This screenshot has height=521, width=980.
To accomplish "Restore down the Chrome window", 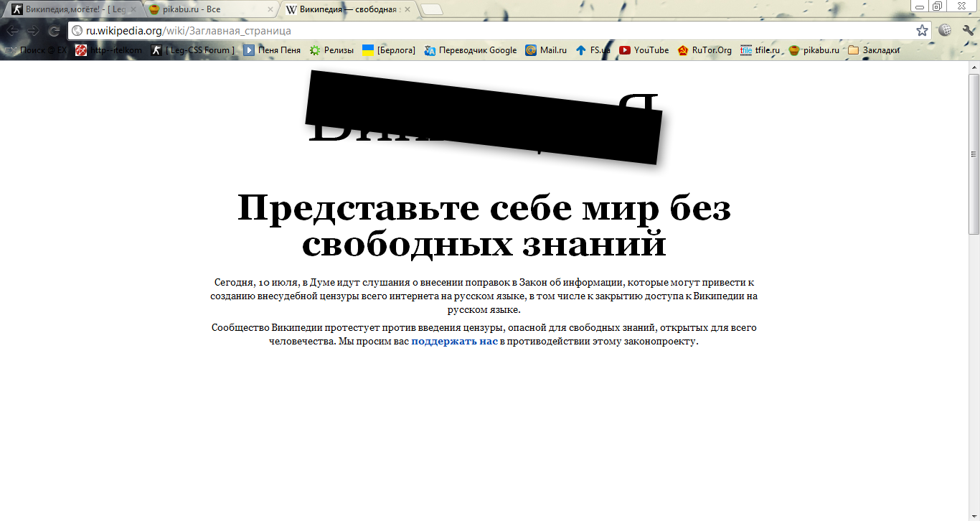I will coord(938,6).
